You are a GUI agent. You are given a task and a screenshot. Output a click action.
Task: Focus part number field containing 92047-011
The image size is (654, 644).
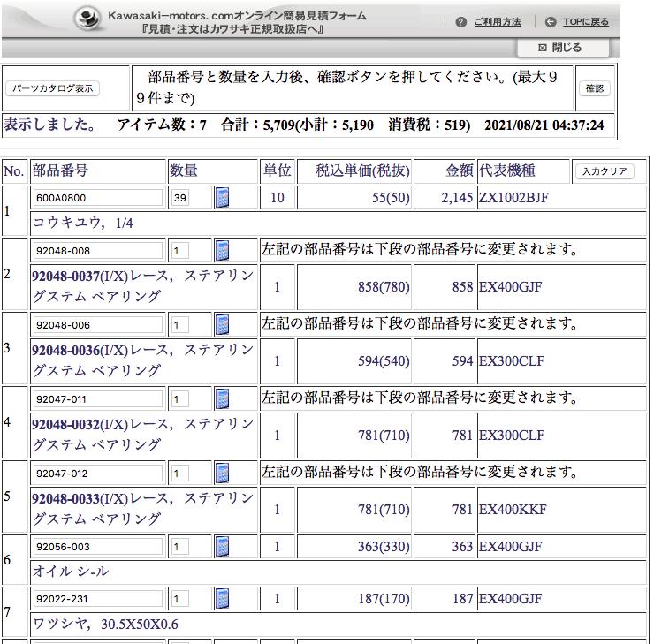[x=98, y=399]
